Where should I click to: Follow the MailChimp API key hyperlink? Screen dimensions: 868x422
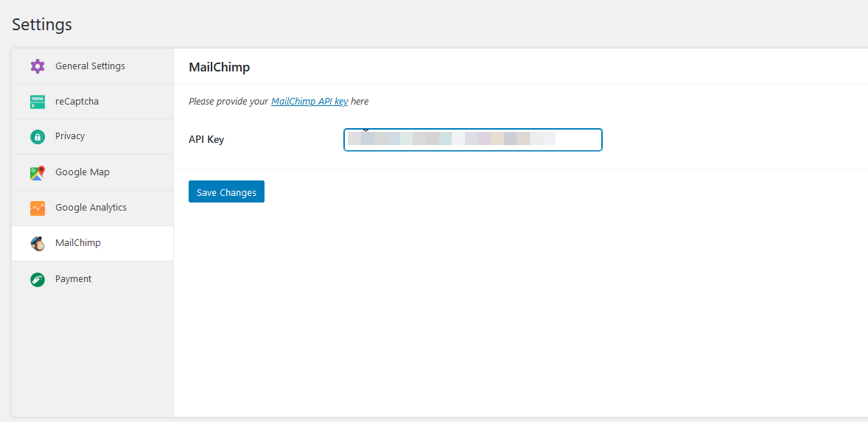[309, 102]
